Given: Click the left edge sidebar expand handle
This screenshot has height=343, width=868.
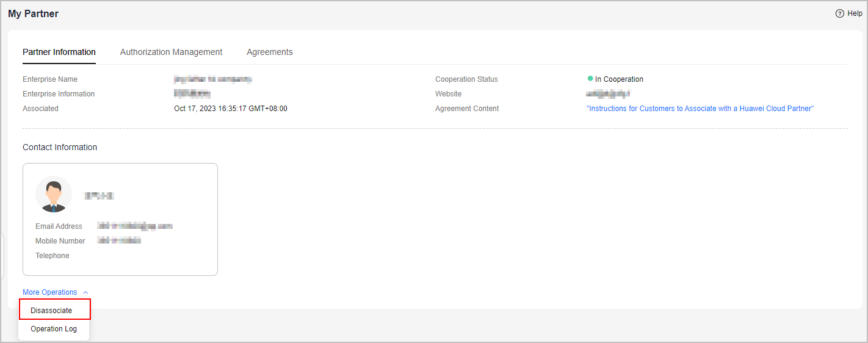Looking at the screenshot, I should coord(2,256).
